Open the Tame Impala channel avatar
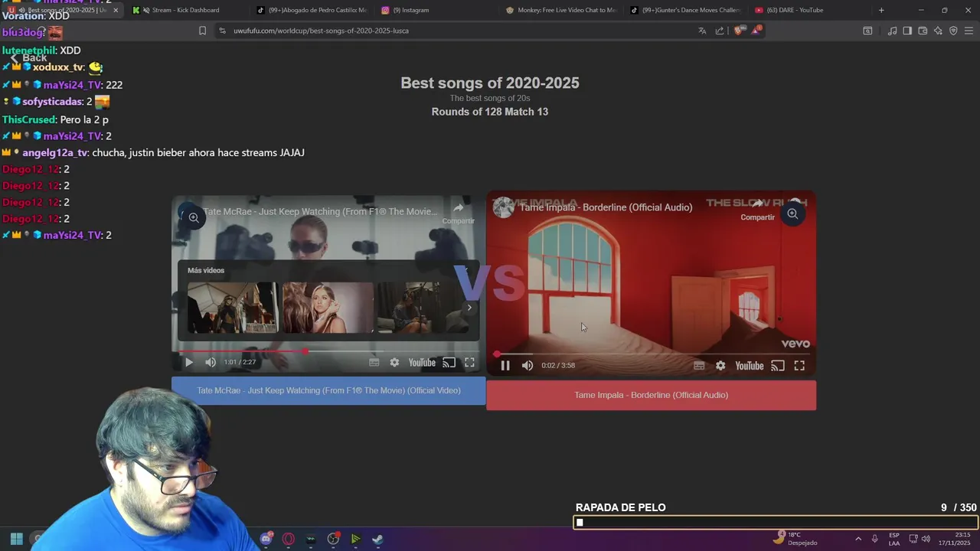 tap(503, 207)
